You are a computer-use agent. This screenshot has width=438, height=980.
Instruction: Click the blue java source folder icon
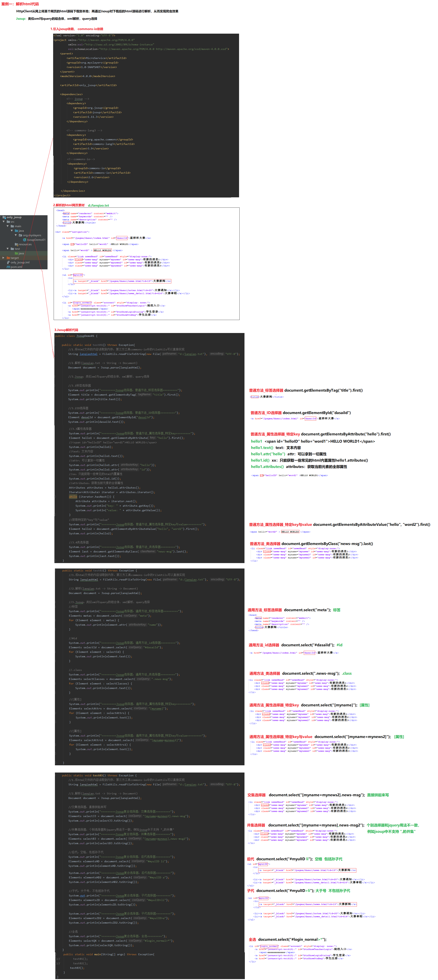16,231
